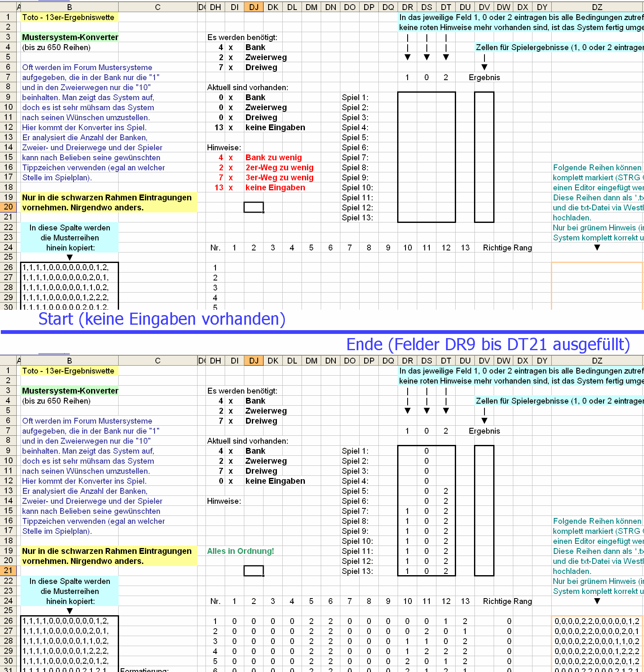Click the 'Nr.' heading in upper sheet
The height and width of the screenshot is (672, 644).
(216, 248)
